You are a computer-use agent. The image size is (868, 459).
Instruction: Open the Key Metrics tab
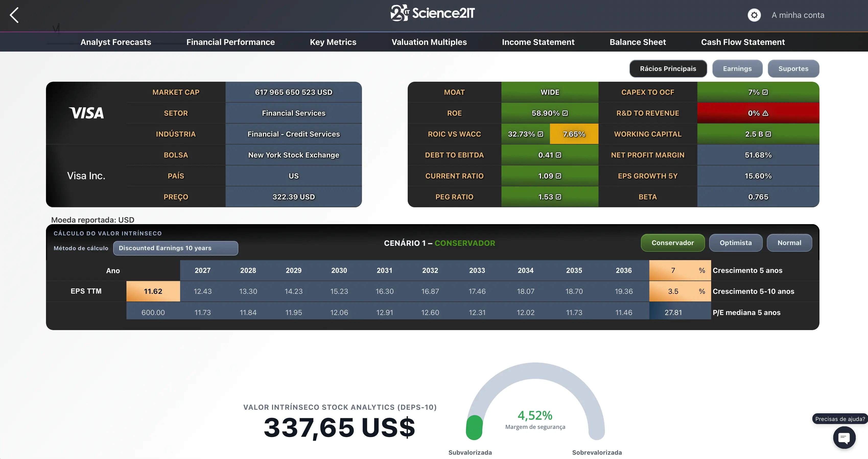[333, 42]
